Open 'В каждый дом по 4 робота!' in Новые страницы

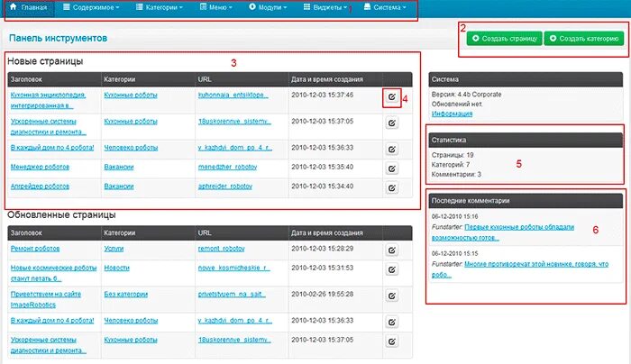[52, 148]
